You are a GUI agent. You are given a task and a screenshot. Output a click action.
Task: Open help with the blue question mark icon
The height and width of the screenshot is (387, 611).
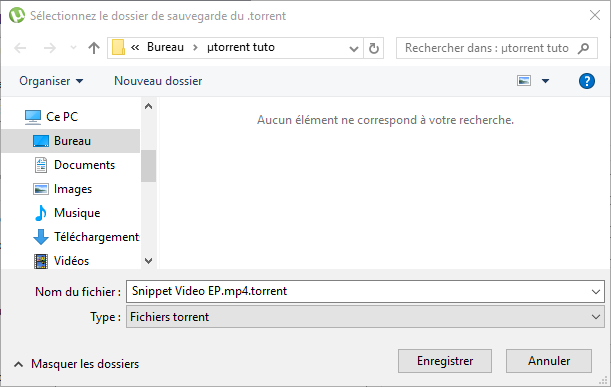(x=586, y=81)
